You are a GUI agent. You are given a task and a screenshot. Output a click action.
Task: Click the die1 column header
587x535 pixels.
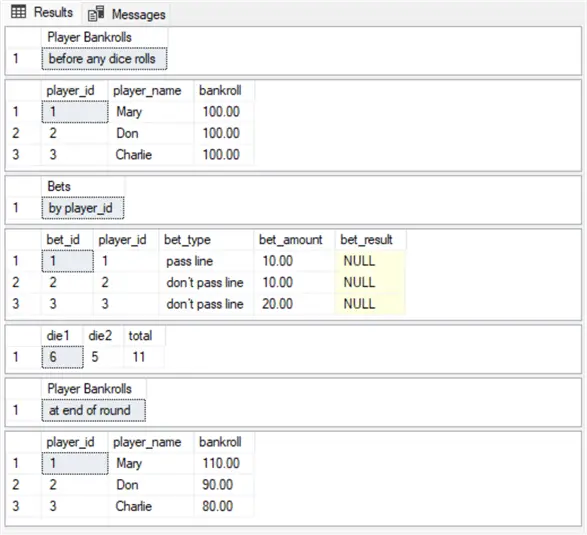pyautogui.click(x=63, y=335)
